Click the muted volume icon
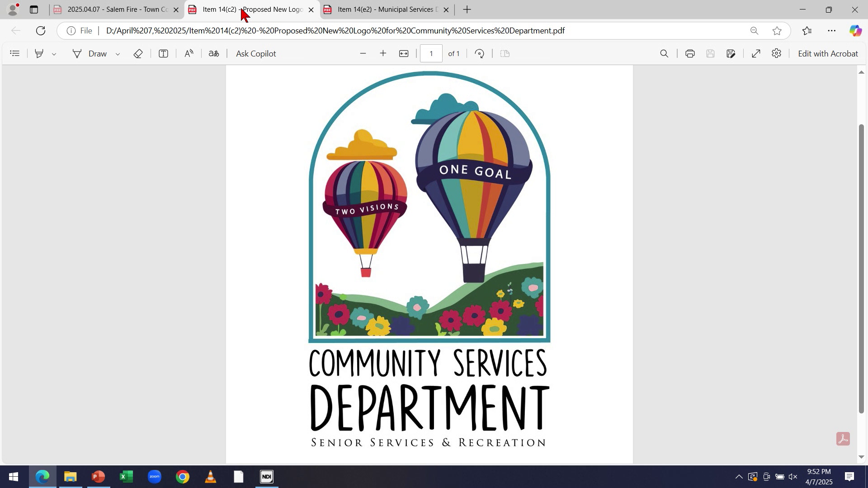The width and height of the screenshot is (868, 488). pos(793,477)
